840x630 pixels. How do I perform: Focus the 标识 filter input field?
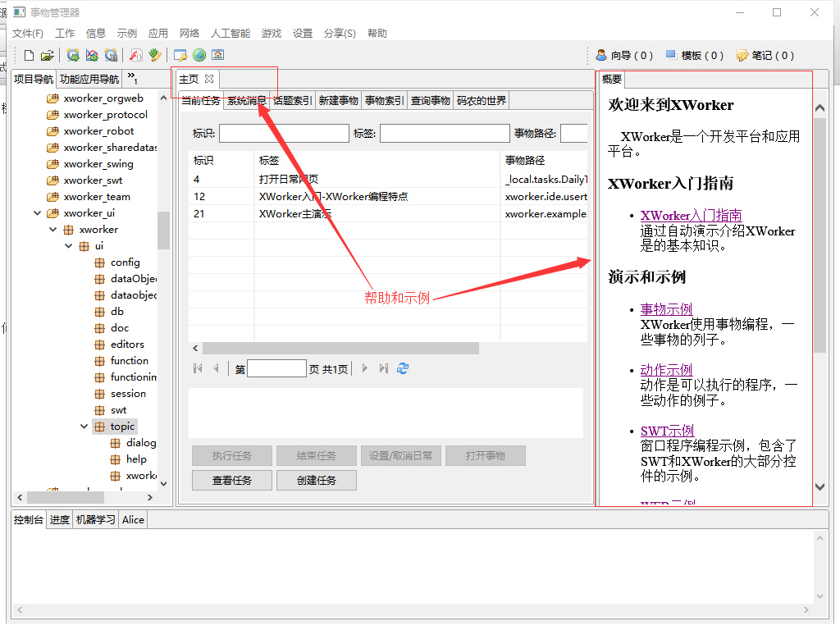[284, 134]
